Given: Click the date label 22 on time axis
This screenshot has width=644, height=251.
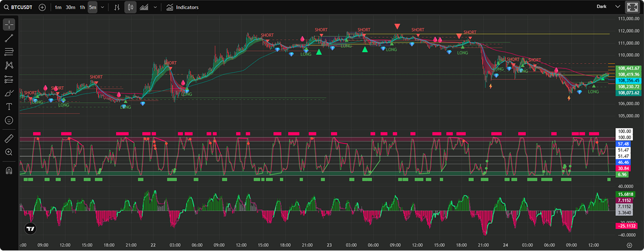Looking at the screenshot, I should (153, 245).
